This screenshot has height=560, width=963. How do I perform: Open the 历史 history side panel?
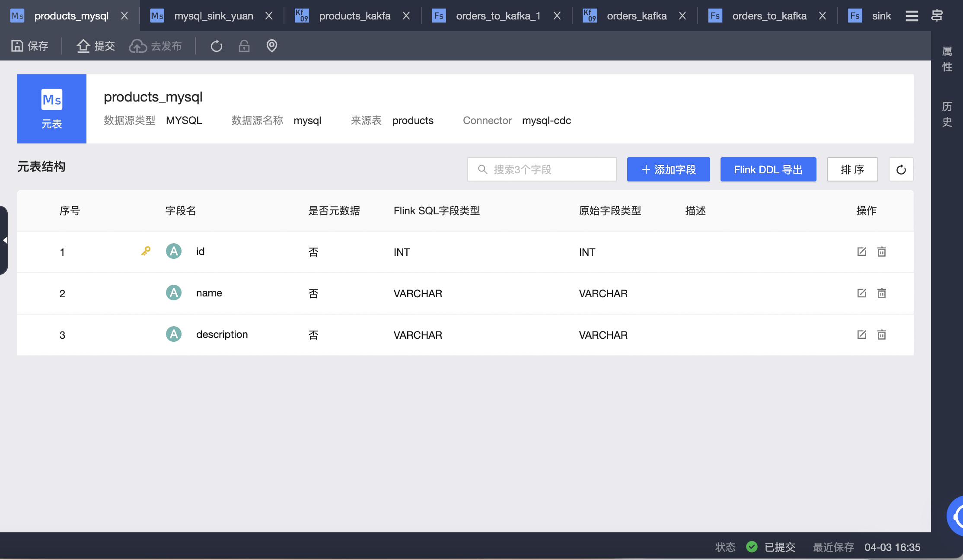[947, 115]
